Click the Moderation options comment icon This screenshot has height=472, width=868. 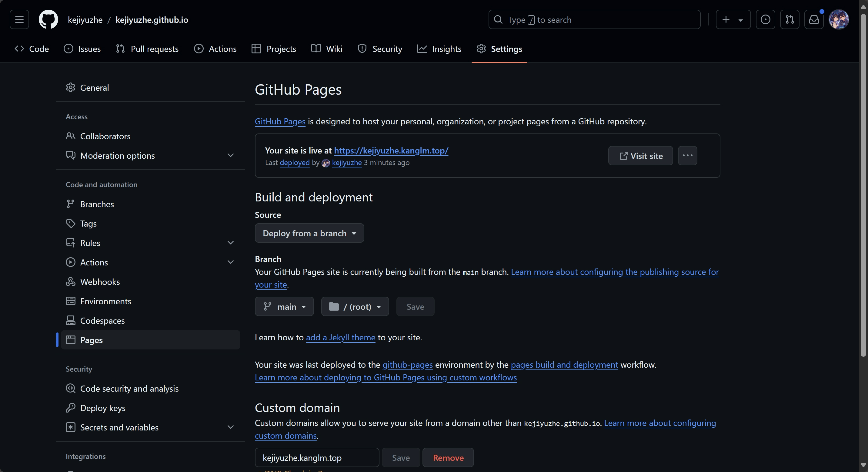(70, 155)
